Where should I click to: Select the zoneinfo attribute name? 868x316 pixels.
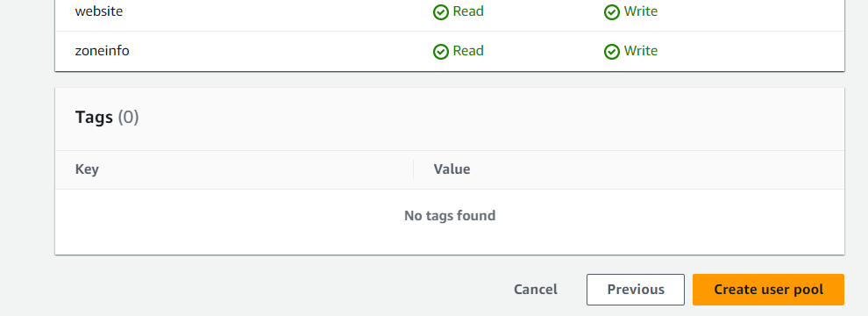point(103,50)
